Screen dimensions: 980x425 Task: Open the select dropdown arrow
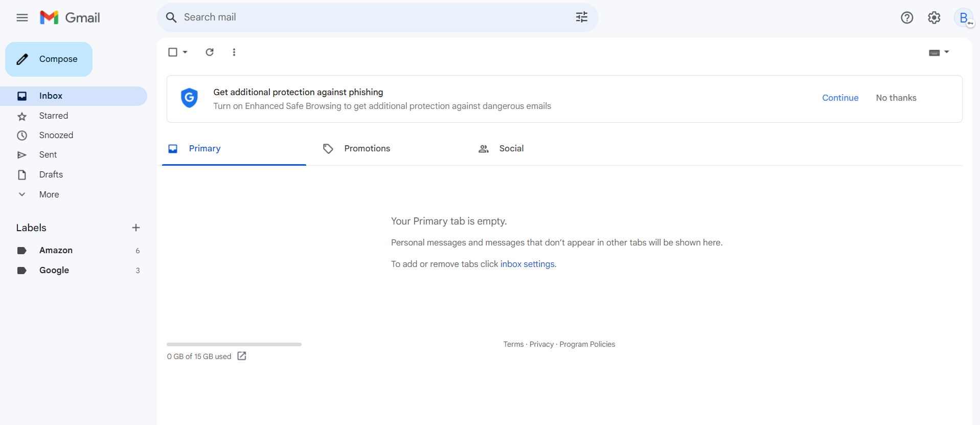pos(185,52)
